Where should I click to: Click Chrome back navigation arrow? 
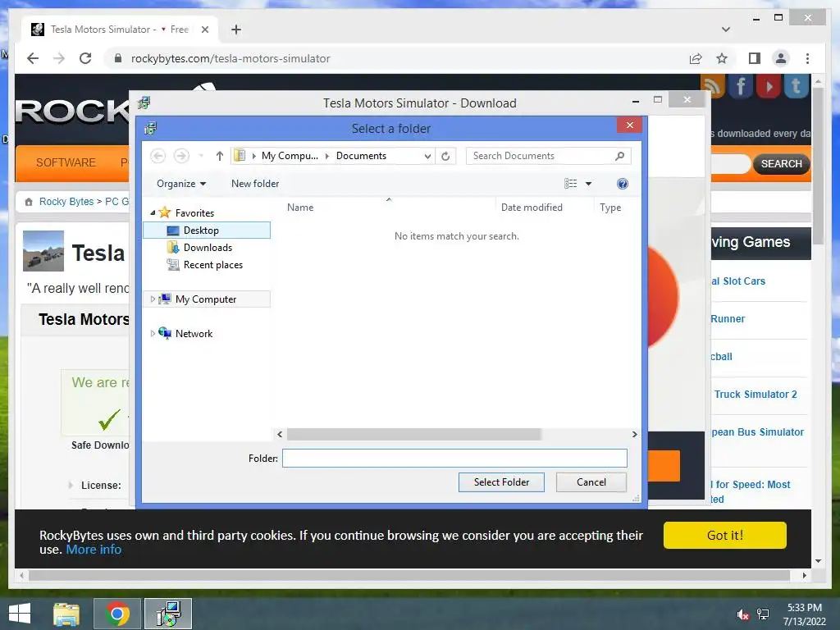tap(33, 58)
